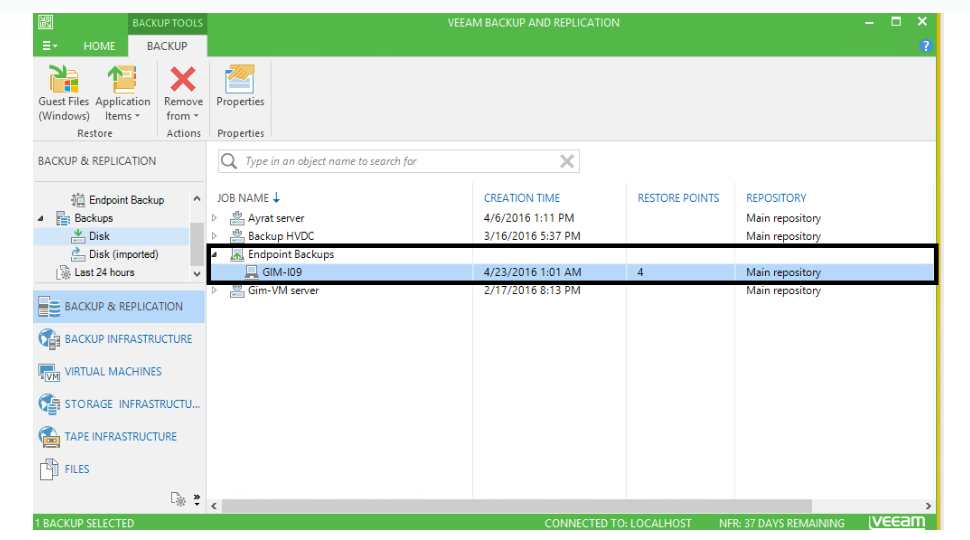Focus the object name search field
This screenshot has height=540, width=970.
tap(395, 161)
